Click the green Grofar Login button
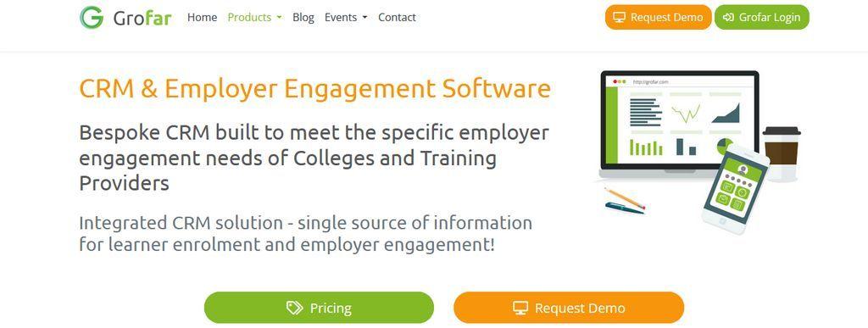 pos(762,17)
